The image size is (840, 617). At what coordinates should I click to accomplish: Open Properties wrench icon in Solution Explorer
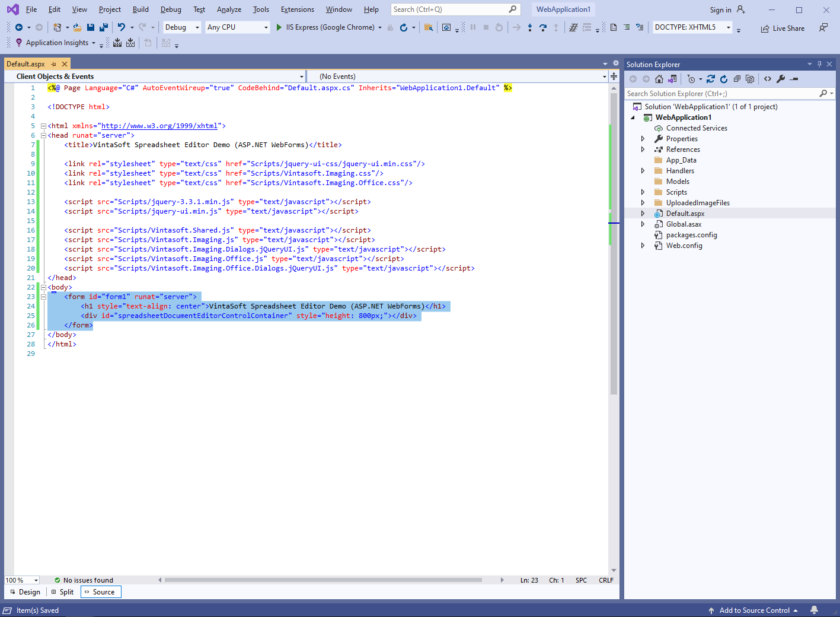point(781,79)
